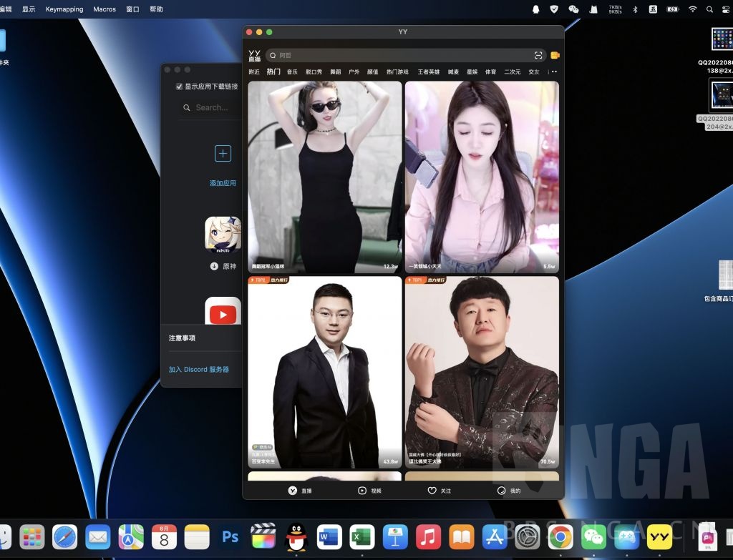Screen dimensions: 733x560
Task: Open WeChat from the Dock
Action: tap(593, 536)
